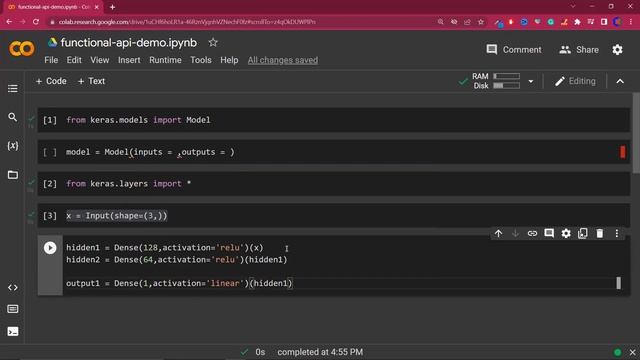This screenshot has height=360, width=640.
Task: Click the hidden2 Dense code line
Action: (x=177, y=260)
